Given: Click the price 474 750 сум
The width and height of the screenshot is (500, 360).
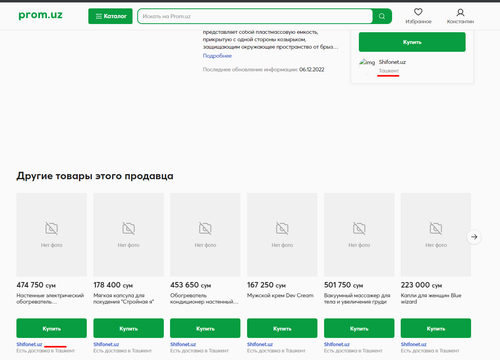Looking at the screenshot, I should pos(36,285).
